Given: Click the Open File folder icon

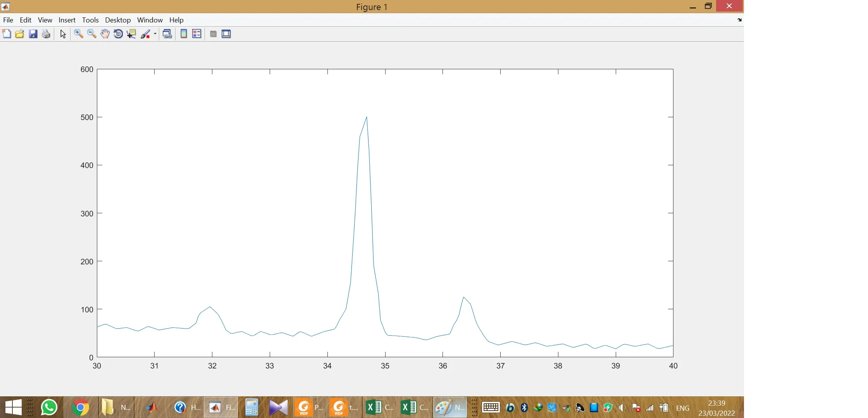Looking at the screenshot, I should coord(20,34).
